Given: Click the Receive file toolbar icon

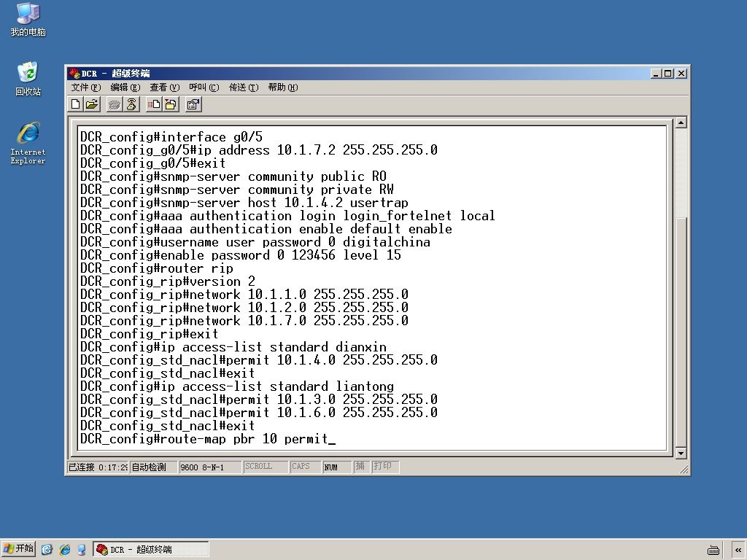Looking at the screenshot, I should (x=171, y=104).
